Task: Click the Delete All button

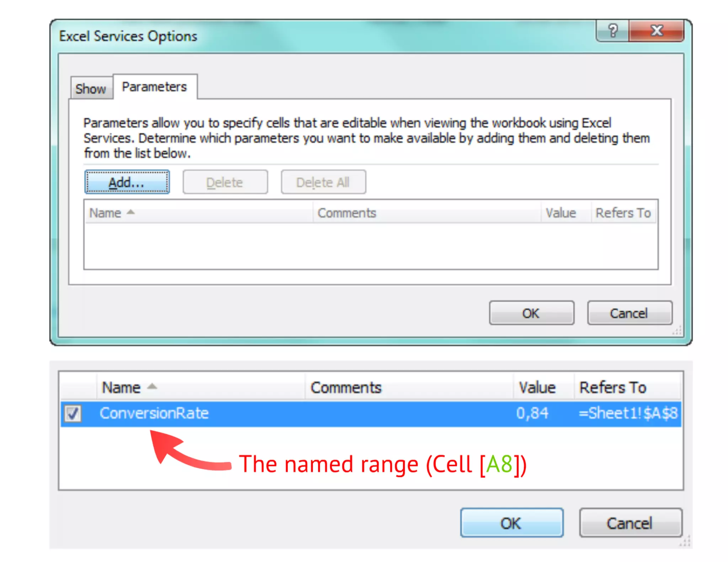Action: [x=323, y=182]
